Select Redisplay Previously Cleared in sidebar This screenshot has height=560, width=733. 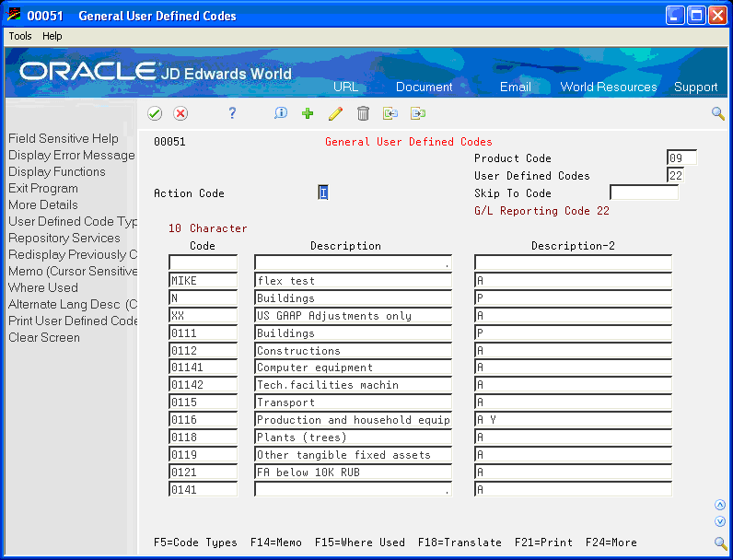(73, 255)
